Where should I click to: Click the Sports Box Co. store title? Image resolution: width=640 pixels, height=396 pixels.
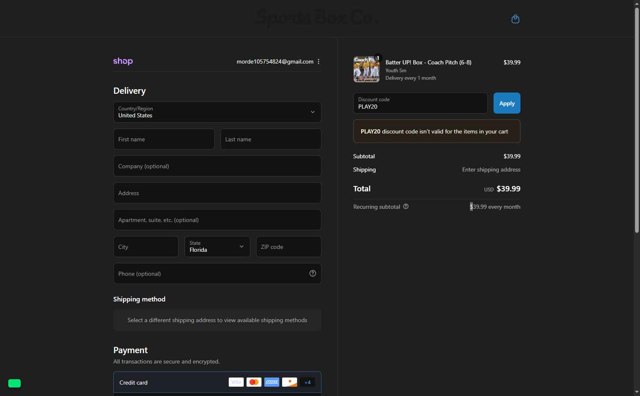tap(316, 18)
